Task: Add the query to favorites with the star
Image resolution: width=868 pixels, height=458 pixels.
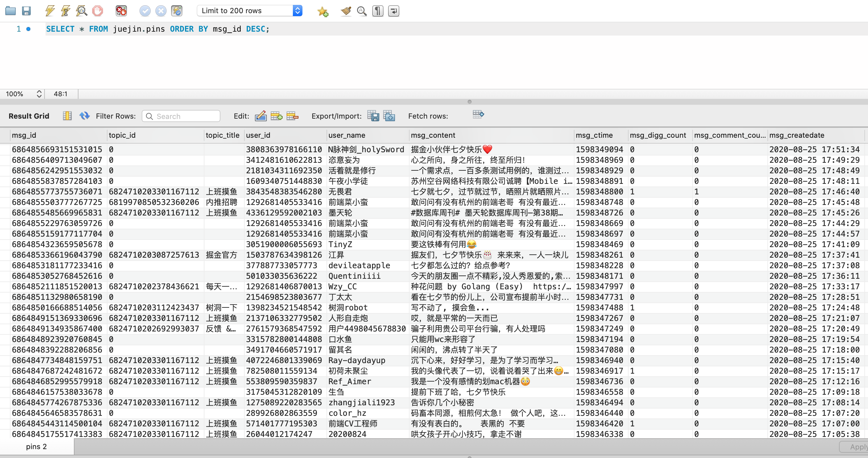Action: click(323, 12)
